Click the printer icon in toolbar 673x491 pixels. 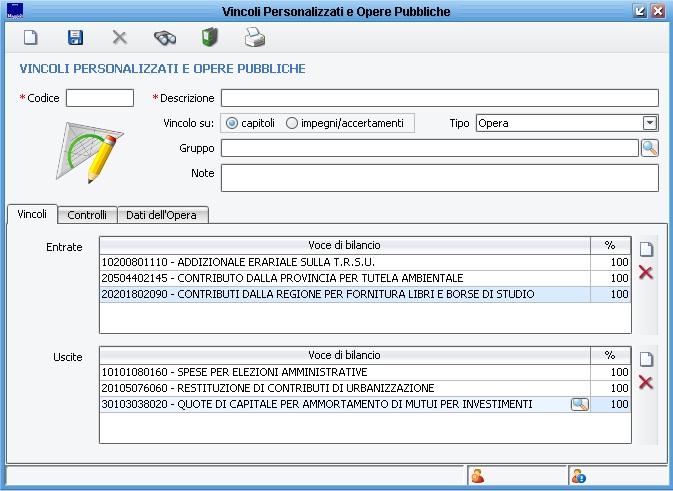point(255,38)
